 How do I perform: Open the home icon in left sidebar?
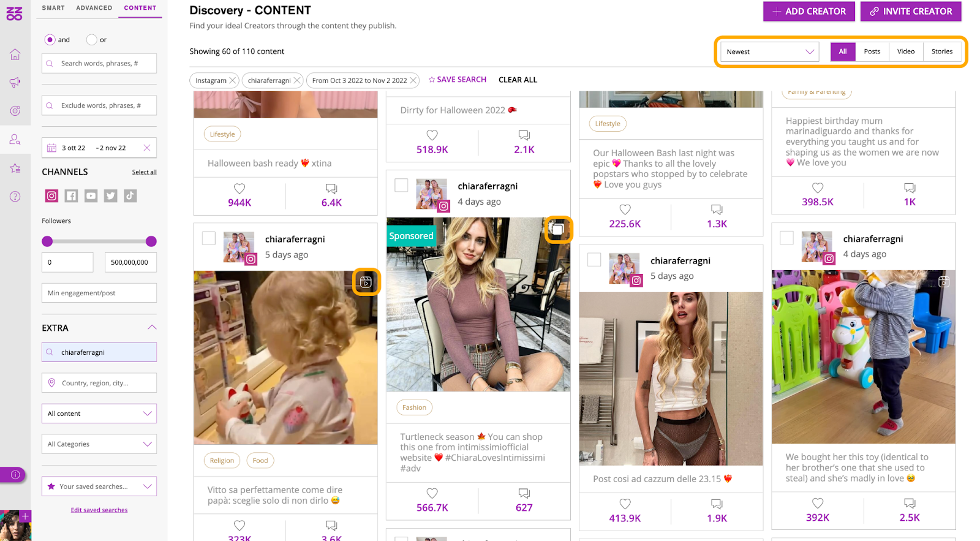15,55
